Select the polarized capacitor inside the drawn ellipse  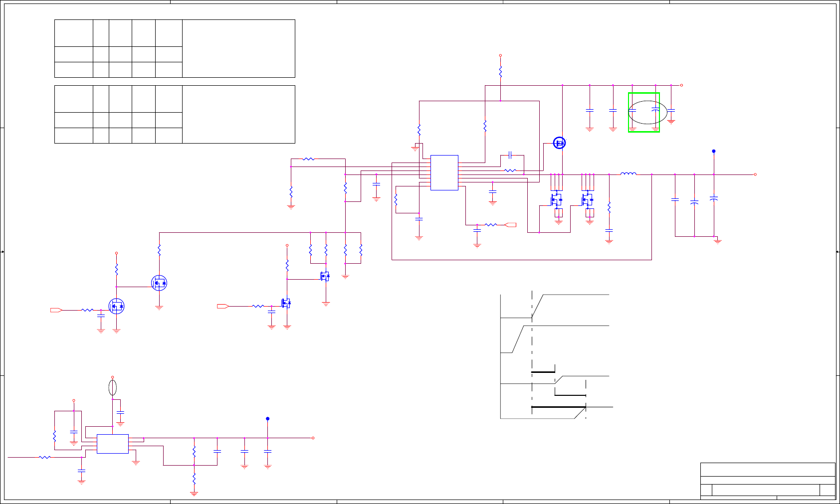pos(655,109)
